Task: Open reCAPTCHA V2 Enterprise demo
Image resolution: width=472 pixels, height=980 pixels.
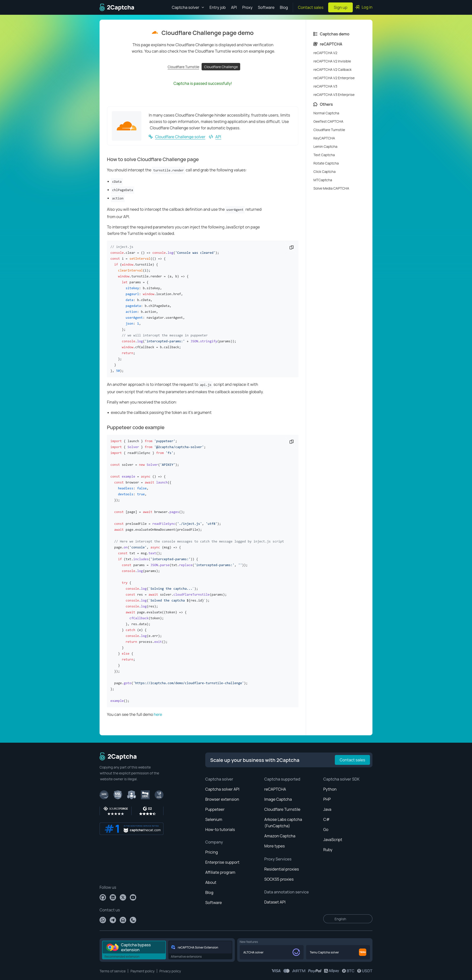Action: pyautogui.click(x=334, y=78)
